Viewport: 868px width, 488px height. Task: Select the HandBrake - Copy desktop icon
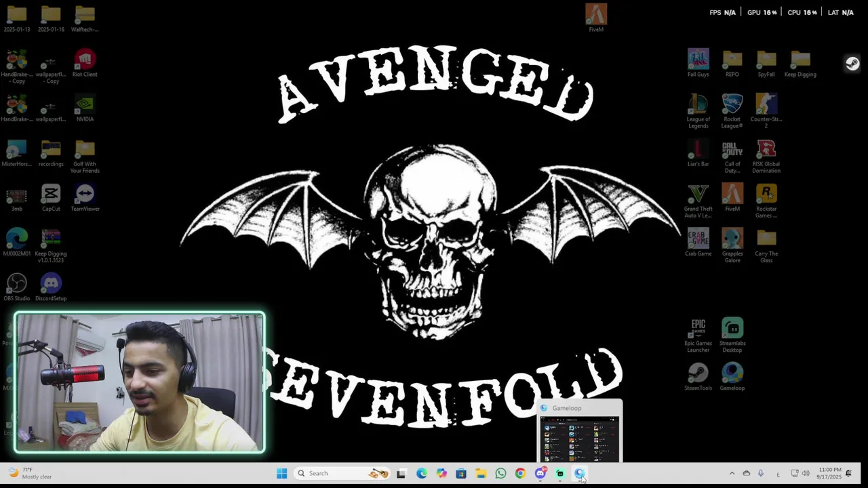pos(17,66)
